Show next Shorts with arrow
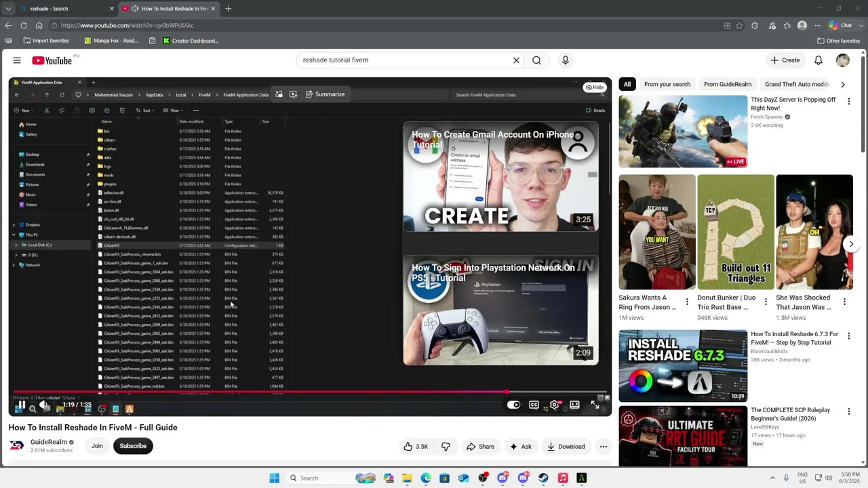This screenshot has width=868, height=488. (851, 244)
